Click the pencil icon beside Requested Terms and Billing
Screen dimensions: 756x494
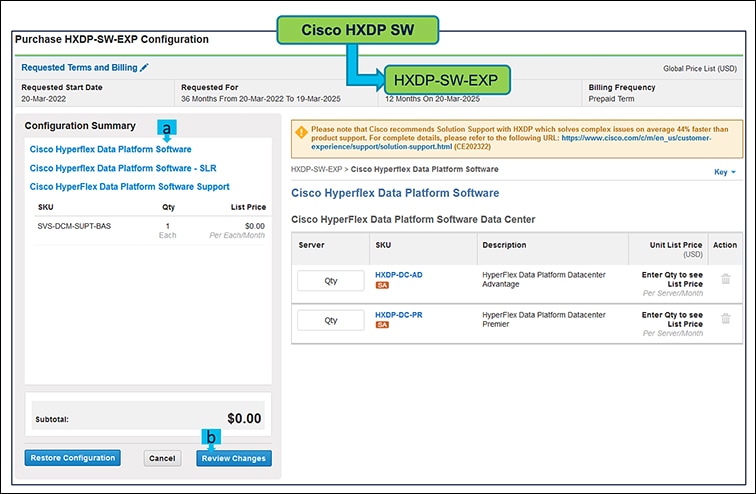click(145, 67)
